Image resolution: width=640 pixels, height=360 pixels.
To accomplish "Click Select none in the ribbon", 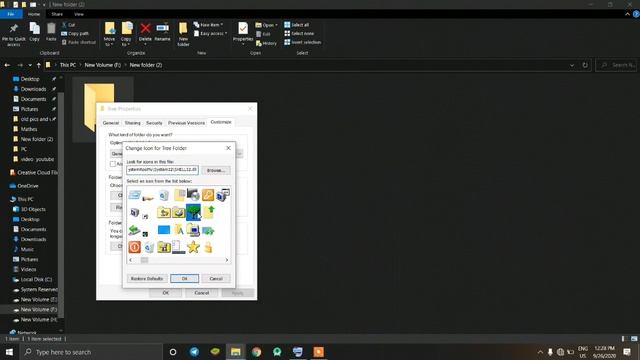I will (299, 33).
